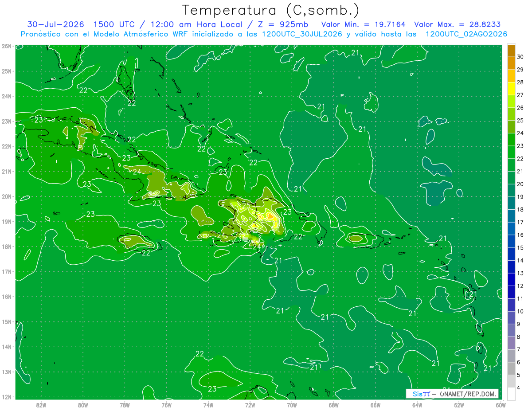The image size is (532, 411).
Task: Click the '62W' longitude axis label
Action: click(x=459, y=405)
